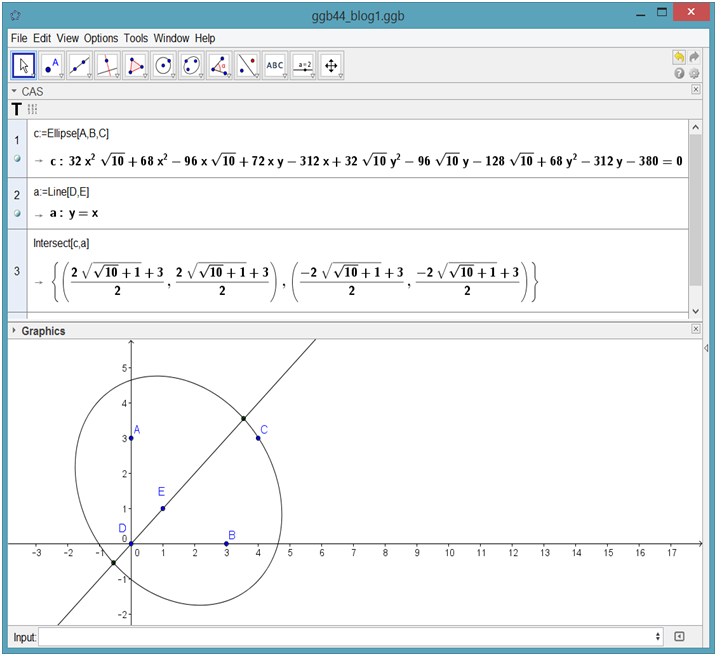The image size is (717, 656).
Task: Click the output a: y = x
Action: pos(74,213)
